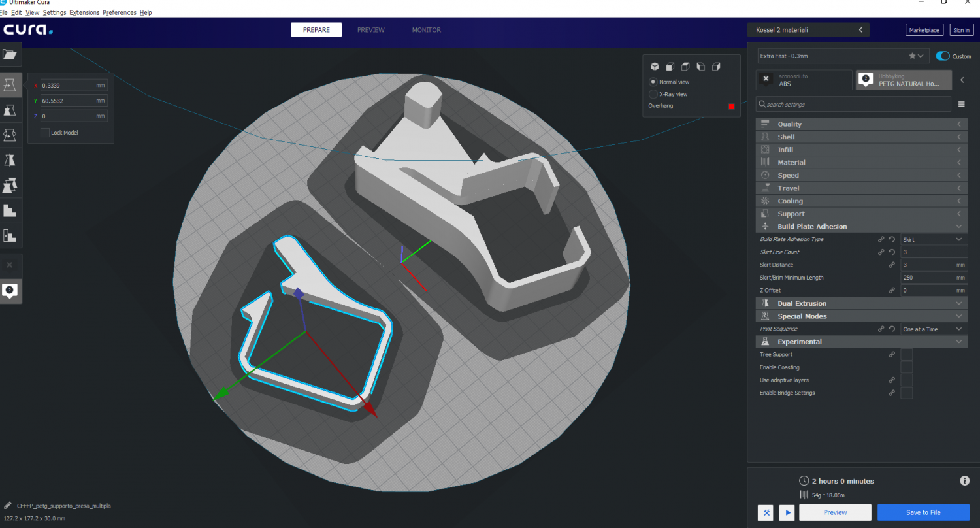Click the print info icon
This screenshot has height=528, width=980.
(964, 481)
